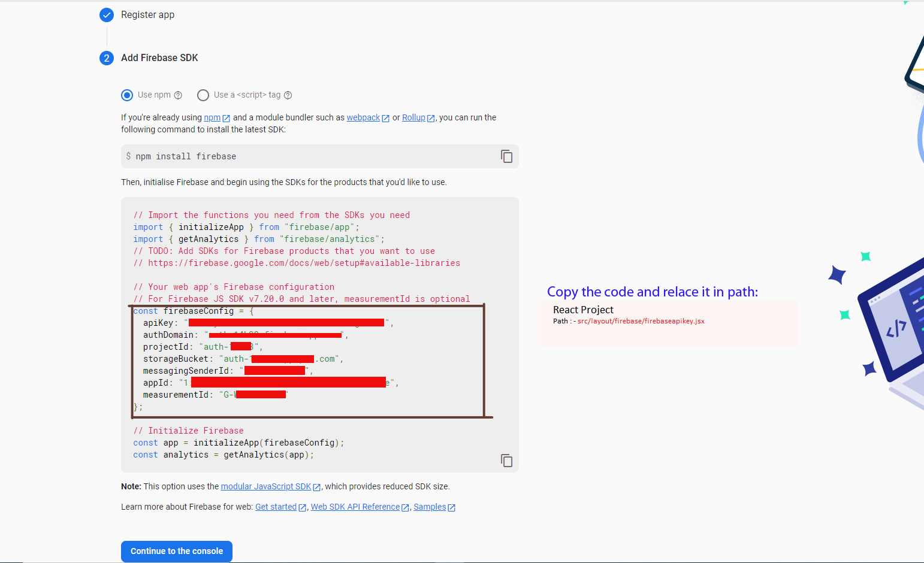Open the Get started link
The image size is (924, 563).
pos(276,507)
